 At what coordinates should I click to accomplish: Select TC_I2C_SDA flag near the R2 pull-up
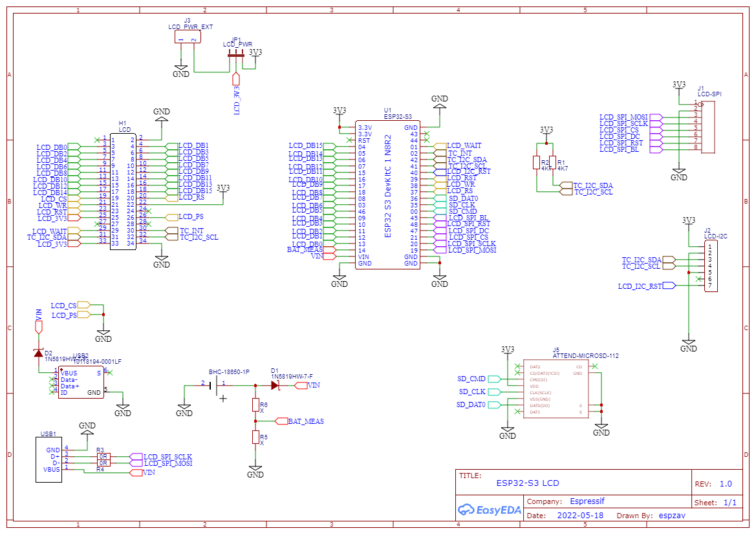pyautogui.click(x=587, y=185)
